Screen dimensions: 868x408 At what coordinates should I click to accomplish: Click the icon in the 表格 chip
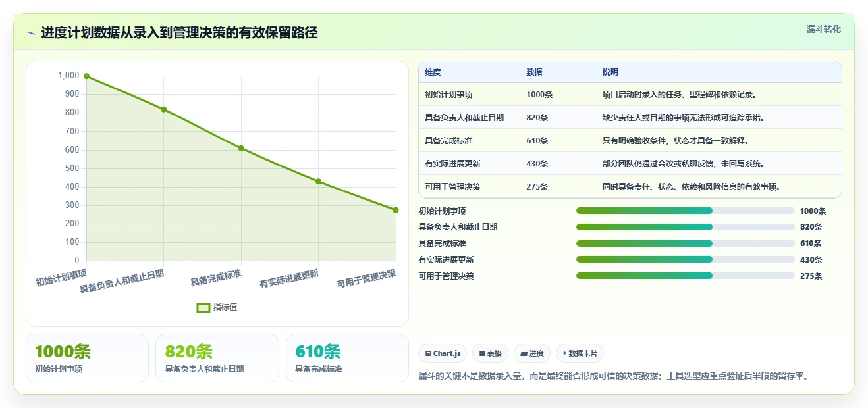point(482,353)
